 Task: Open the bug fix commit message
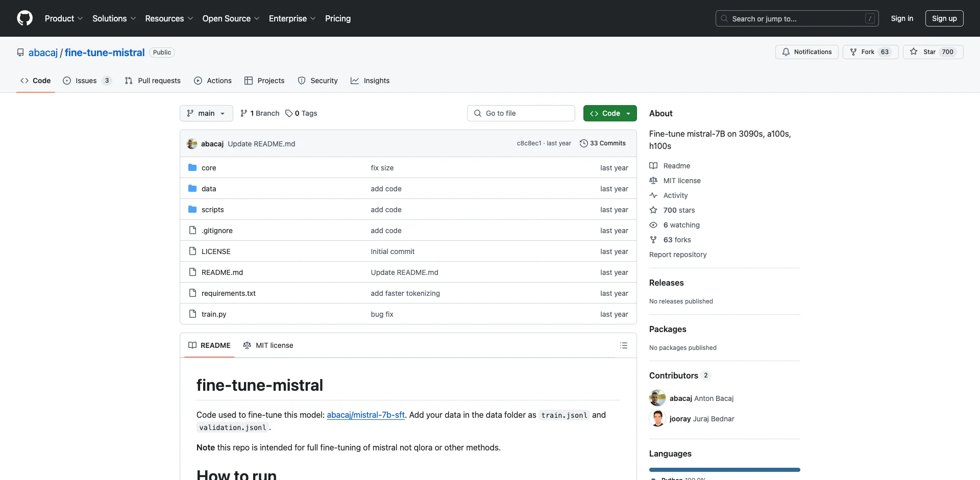[x=382, y=314]
